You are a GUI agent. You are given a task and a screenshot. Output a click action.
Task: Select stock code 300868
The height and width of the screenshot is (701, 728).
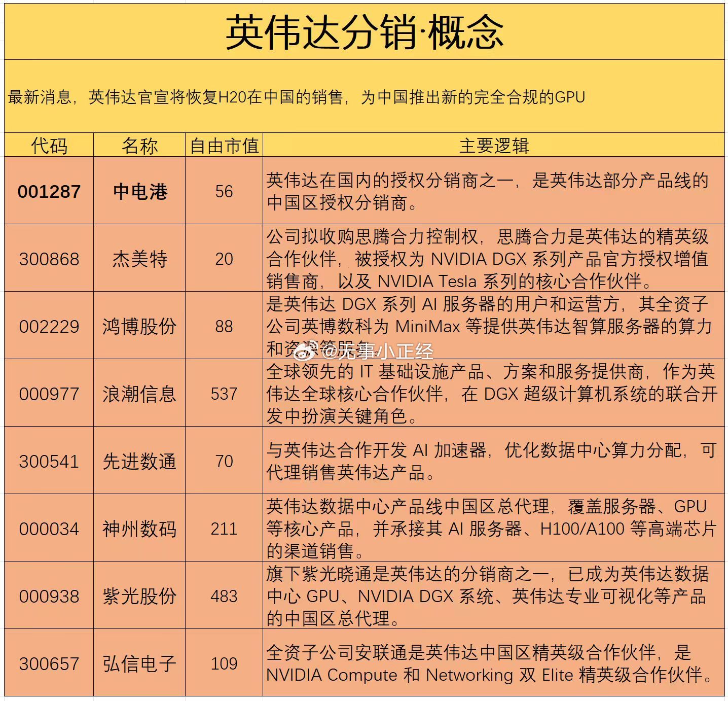(49, 258)
